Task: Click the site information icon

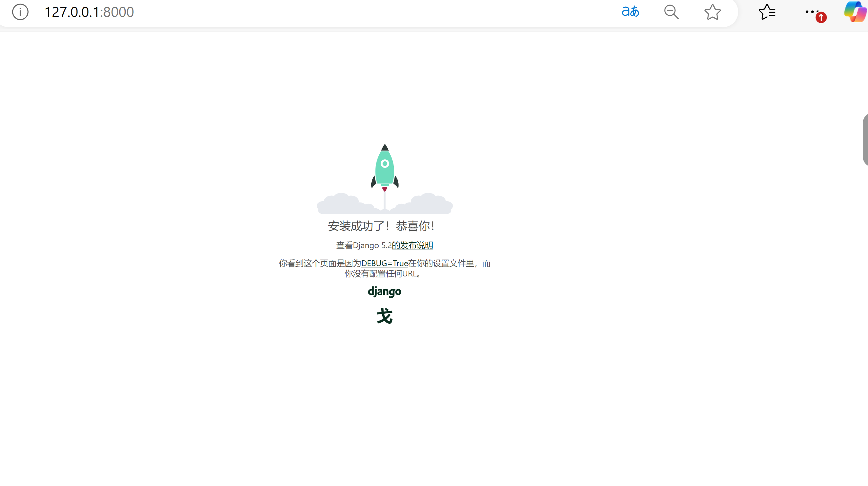Action: pos(20,12)
